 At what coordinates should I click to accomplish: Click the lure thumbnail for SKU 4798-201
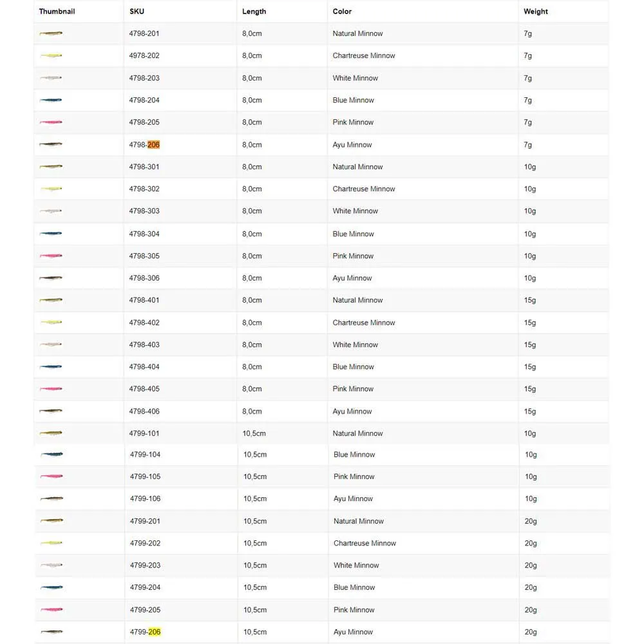pos(51,33)
